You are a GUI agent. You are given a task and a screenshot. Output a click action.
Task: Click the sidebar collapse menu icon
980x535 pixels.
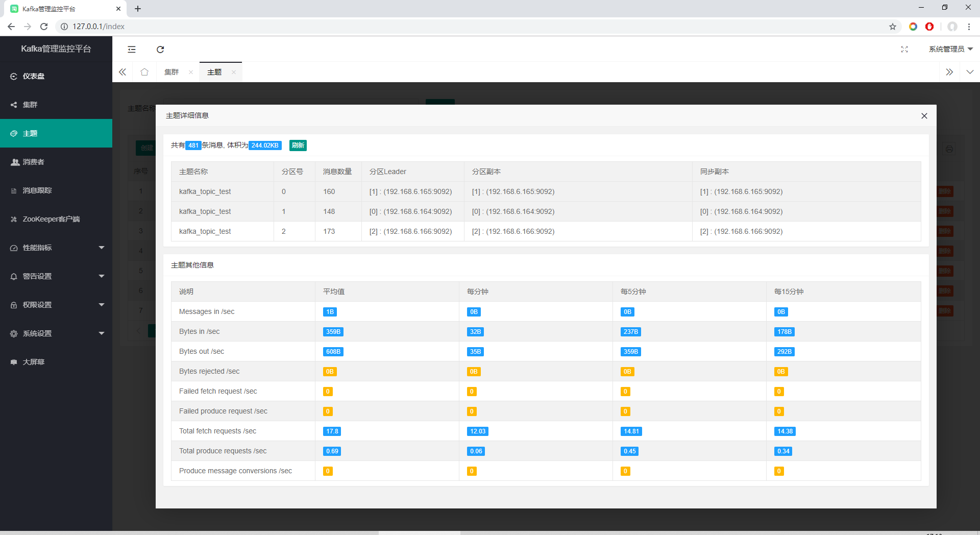(x=132, y=50)
